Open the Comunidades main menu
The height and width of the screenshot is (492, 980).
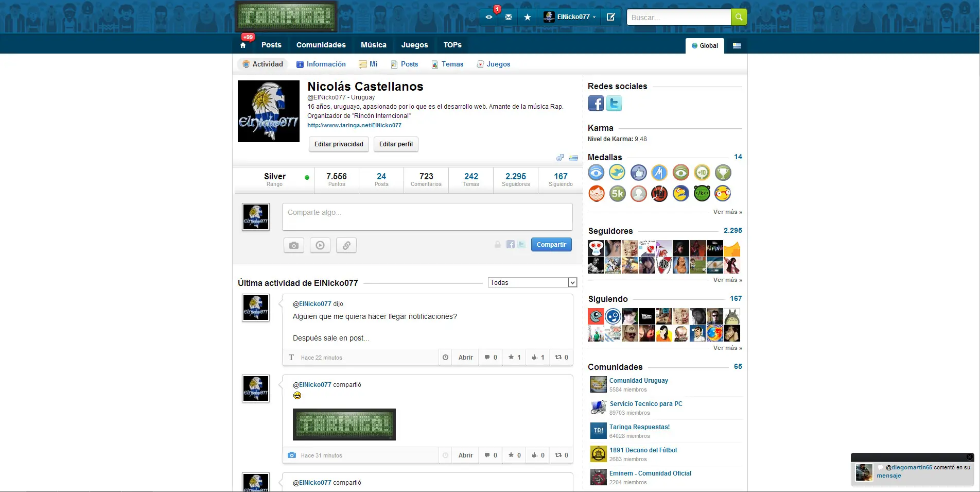(321, 45)
